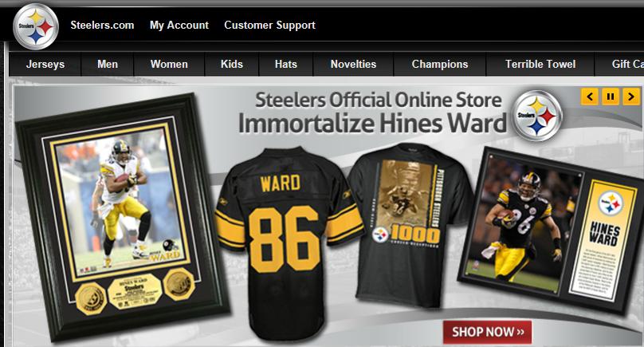The image size is (644, 347).
Task: Open My Account link
Action: (x=179, y=25)
